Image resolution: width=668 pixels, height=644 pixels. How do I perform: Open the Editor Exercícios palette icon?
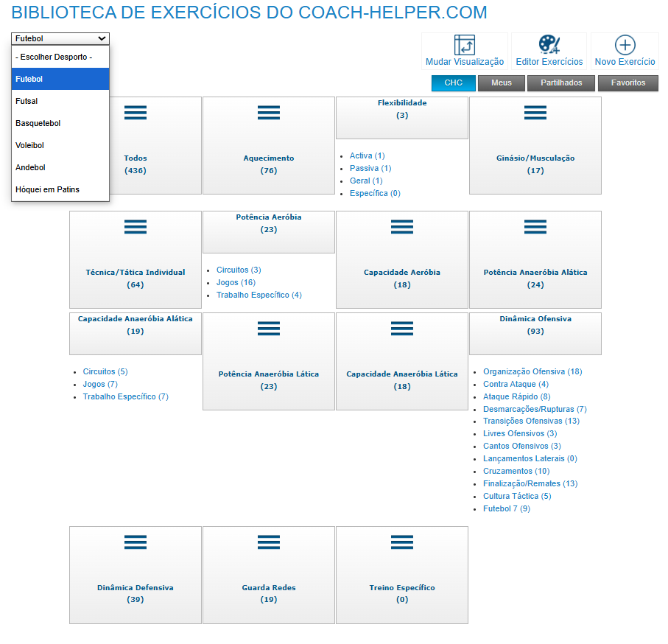coord(549,44)
